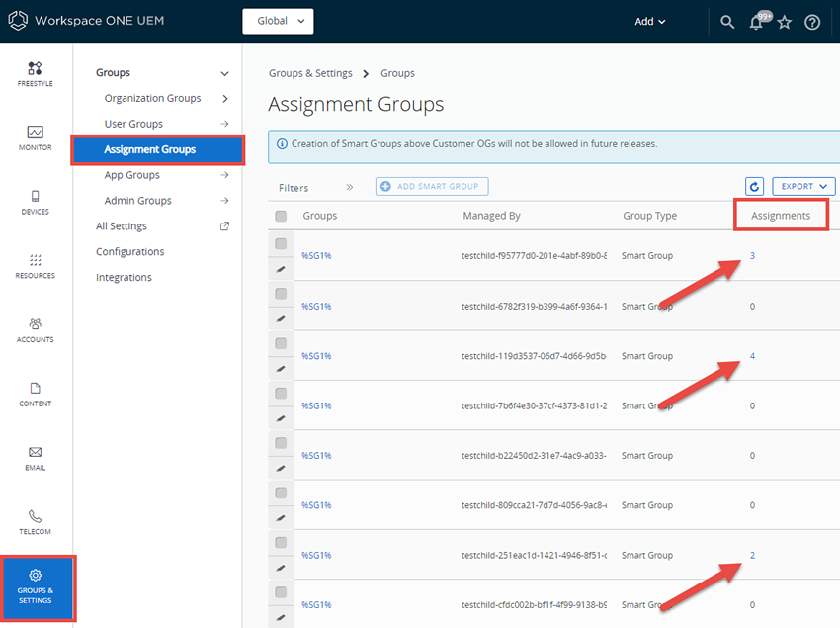The height and width of the screenshot is (628, 840).
Task: Open Groups & Settings section
Action: click(x=38, y=588)
